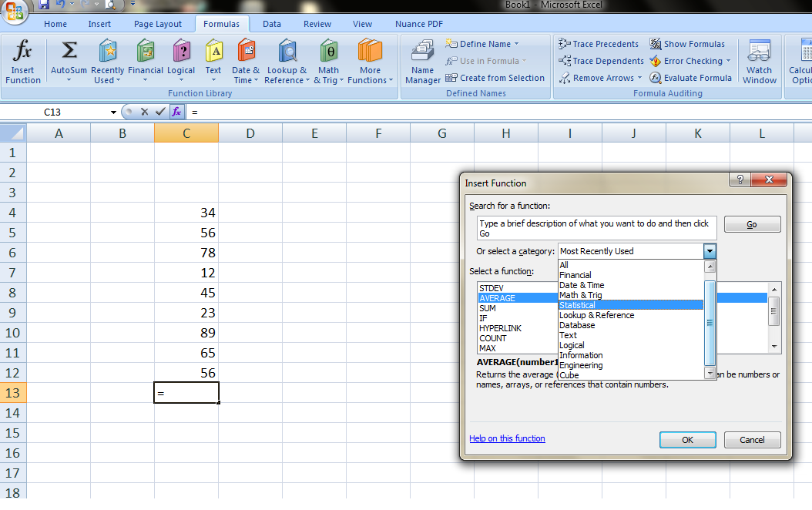812x510 pixels.
Task: Open Help on this function link
Action: [507, 438]
